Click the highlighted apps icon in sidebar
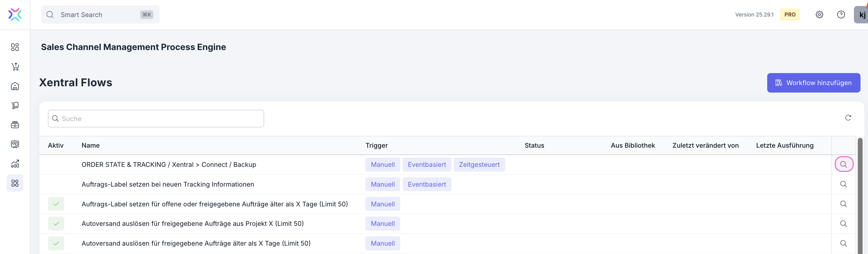Screen dimensions: 868x254 click(15, 183)
